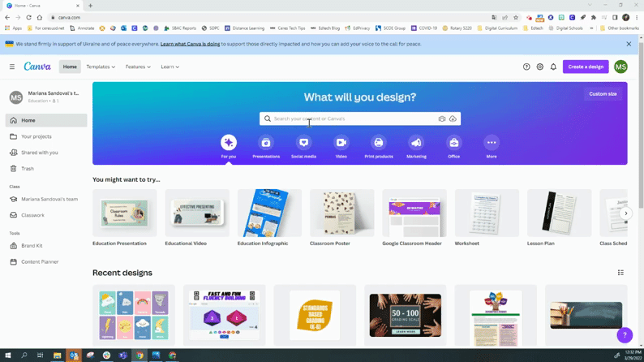
Task: Open the More categories icon
Action: [492, 143]
